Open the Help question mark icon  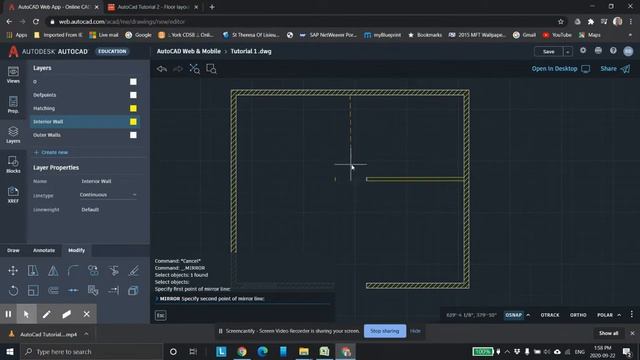(613, 51)
